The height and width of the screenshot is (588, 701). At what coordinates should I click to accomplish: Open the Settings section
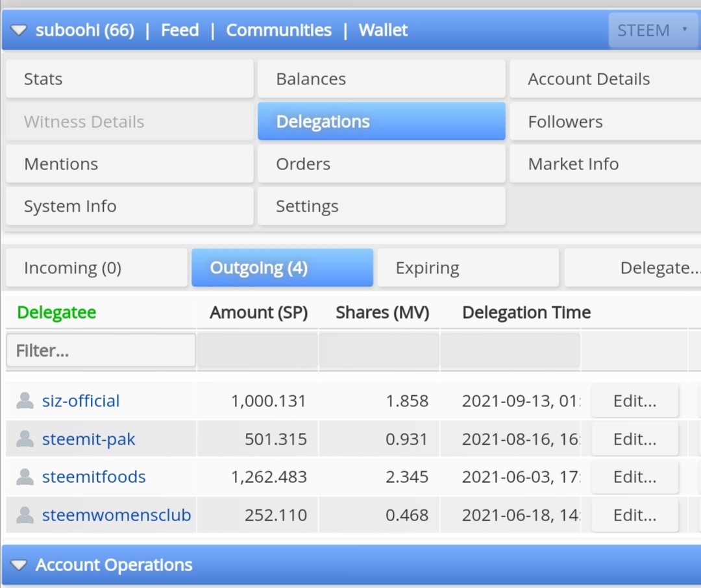tap(382, 206)
